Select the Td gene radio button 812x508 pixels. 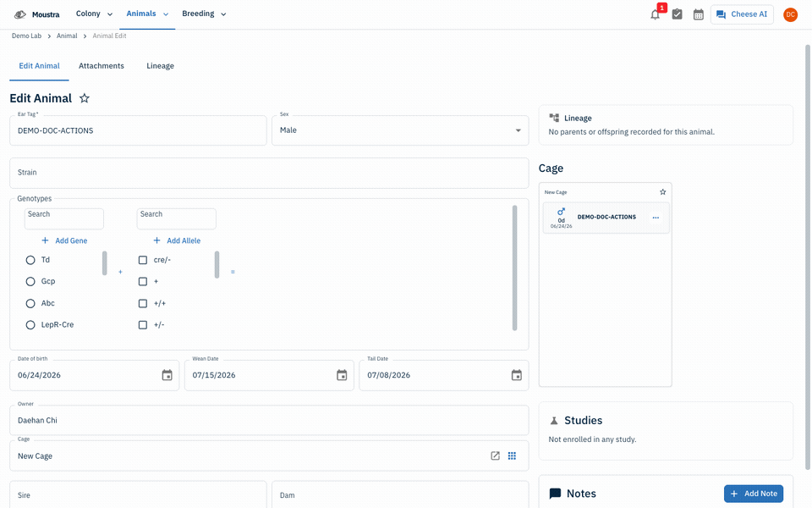tap(30, 260)
